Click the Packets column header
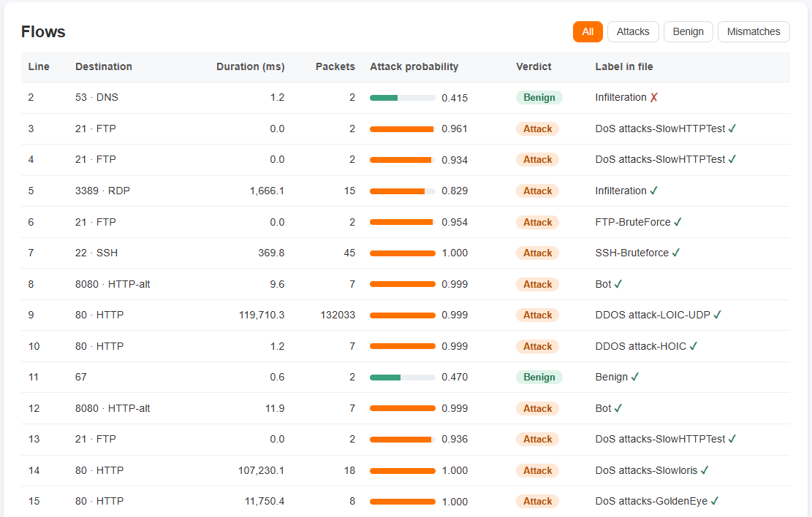The width and height of the screenshot is (812, 517). [x=335, y=66]
